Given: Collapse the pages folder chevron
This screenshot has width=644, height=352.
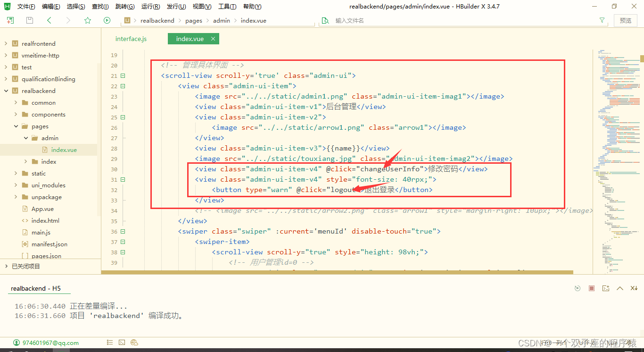Looking at the screenshot, I should pos(16,126).
